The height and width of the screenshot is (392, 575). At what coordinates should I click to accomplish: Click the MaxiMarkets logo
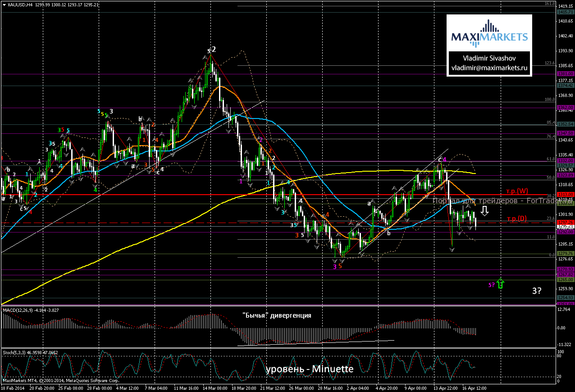click(489, 35)
